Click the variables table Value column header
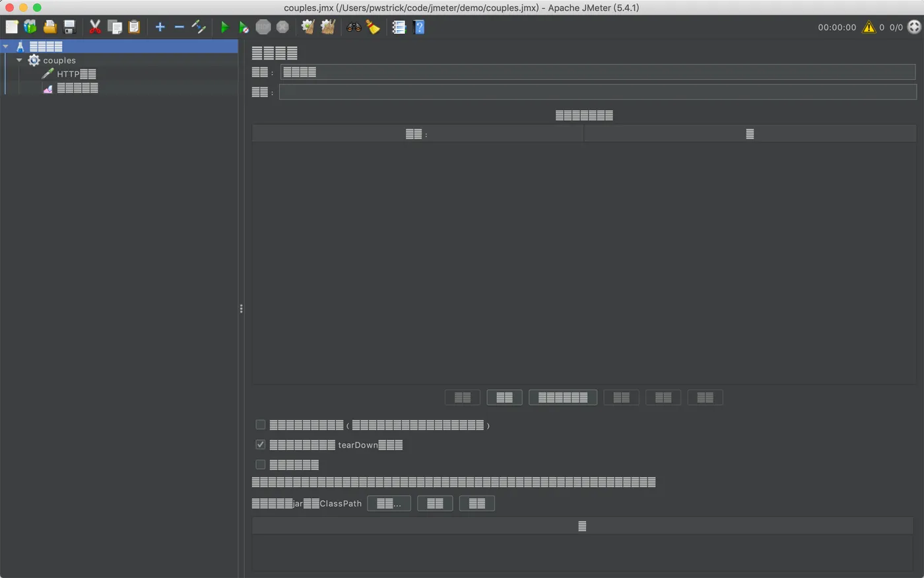This screenshot has width=924, height=578. tap(750, 134)
